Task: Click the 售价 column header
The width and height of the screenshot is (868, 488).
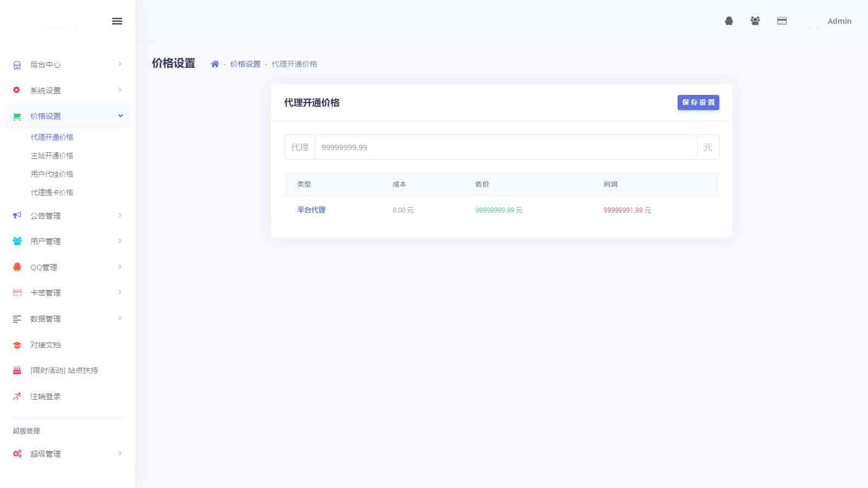Action: pos(482,184)
